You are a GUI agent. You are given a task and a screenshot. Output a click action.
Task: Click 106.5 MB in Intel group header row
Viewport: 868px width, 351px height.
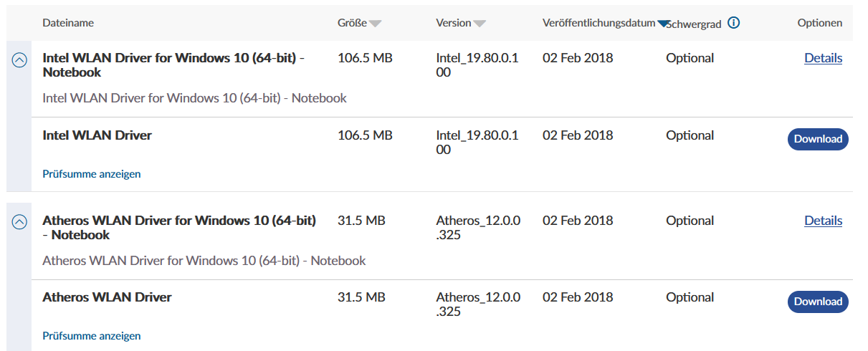[x=365, y=58]
